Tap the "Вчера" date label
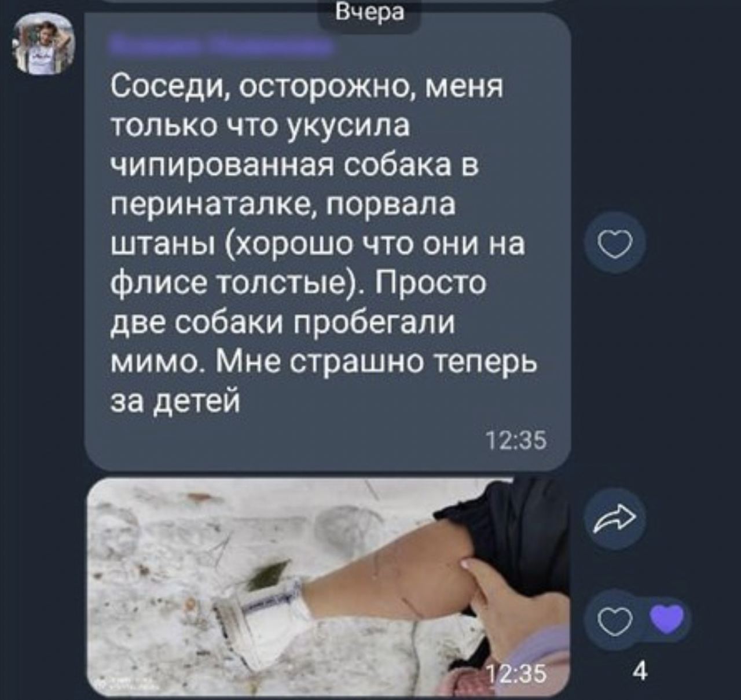This screenshot has width=741, height=700. 370,13
